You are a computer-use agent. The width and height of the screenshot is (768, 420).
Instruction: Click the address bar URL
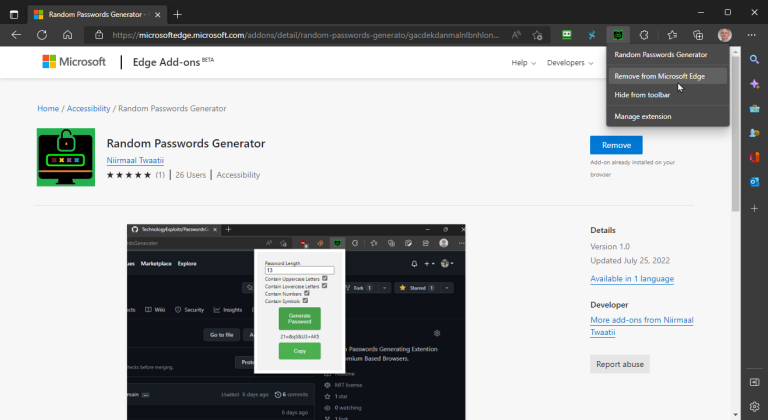[x=306, y=35]
